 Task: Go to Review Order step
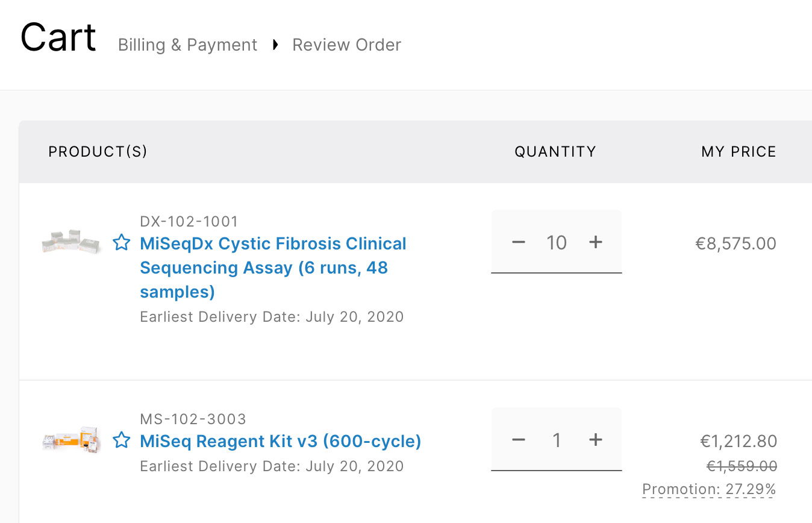coord(346,45)
